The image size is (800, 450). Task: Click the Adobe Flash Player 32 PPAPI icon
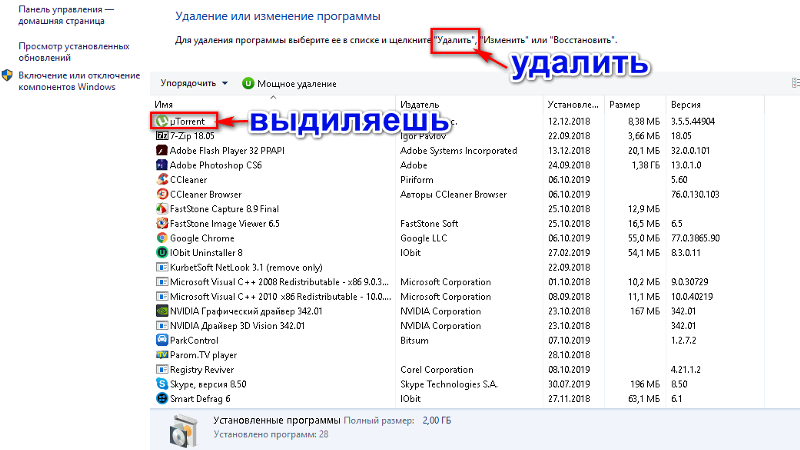click(x=162, y=151)
